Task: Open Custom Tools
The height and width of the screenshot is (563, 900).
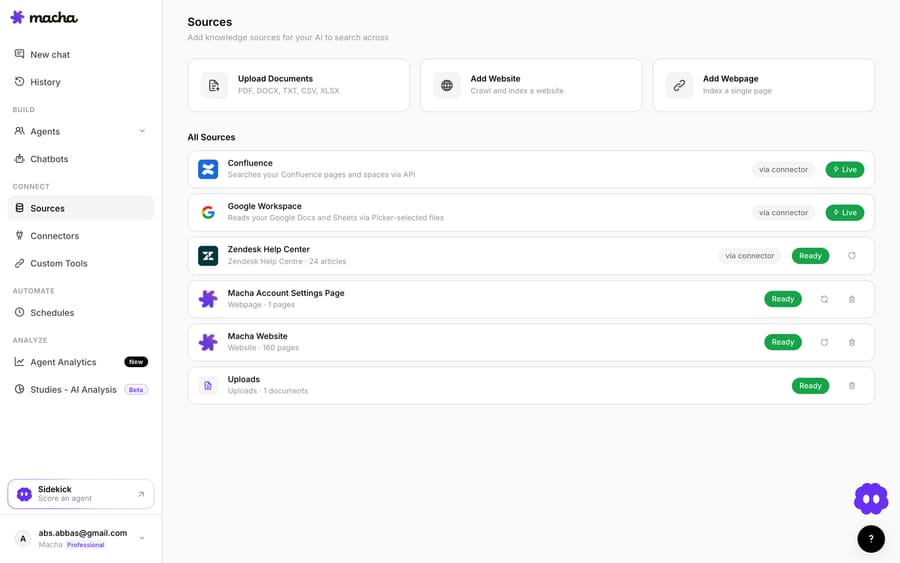Action: [80, 263]
